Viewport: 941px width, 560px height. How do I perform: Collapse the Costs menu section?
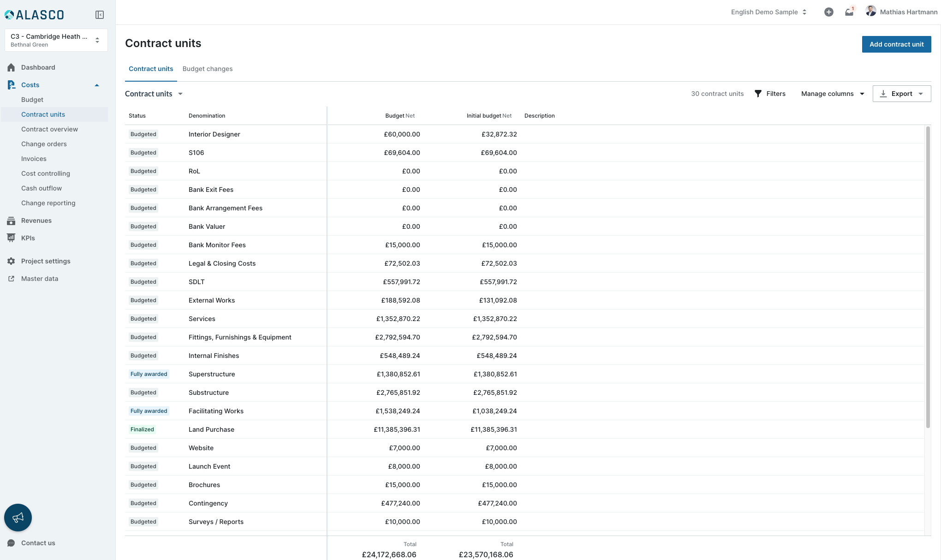click(x=97, y=85)
